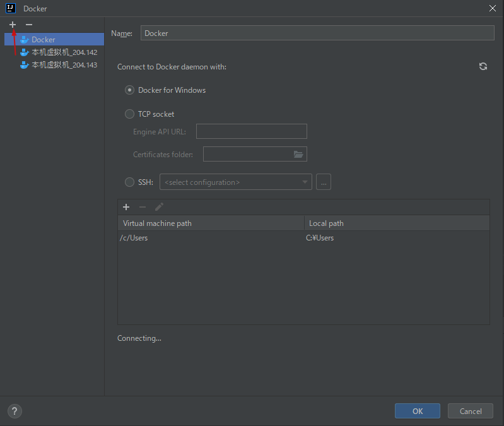The width and height of the screenshot is (504, 426).
Task: Close the Docker dialog window
Action: pos(493,8)
